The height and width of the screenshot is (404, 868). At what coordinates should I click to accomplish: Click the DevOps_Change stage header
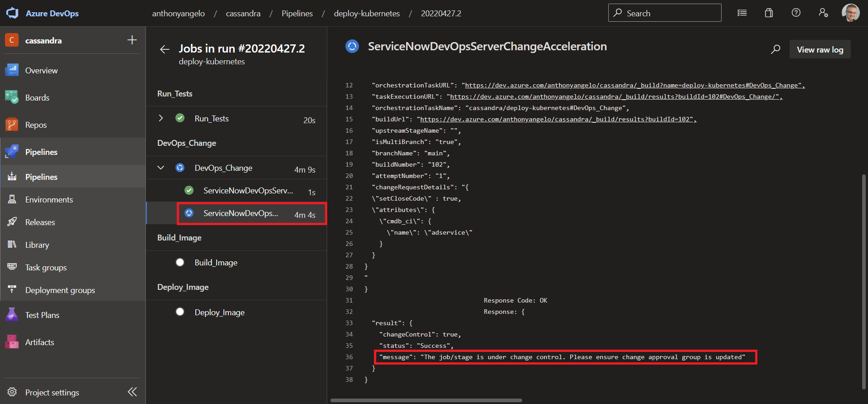(x=187, y=143)
